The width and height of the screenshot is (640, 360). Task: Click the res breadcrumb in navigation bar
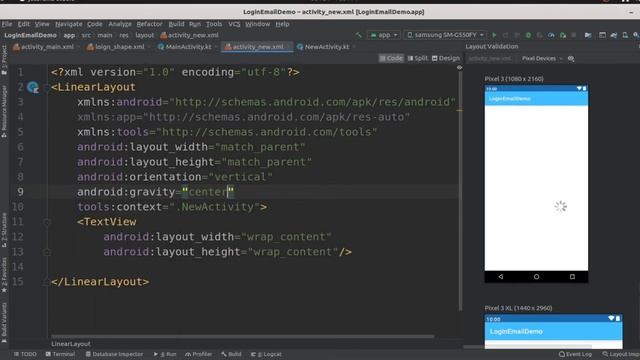coord(124,36)
